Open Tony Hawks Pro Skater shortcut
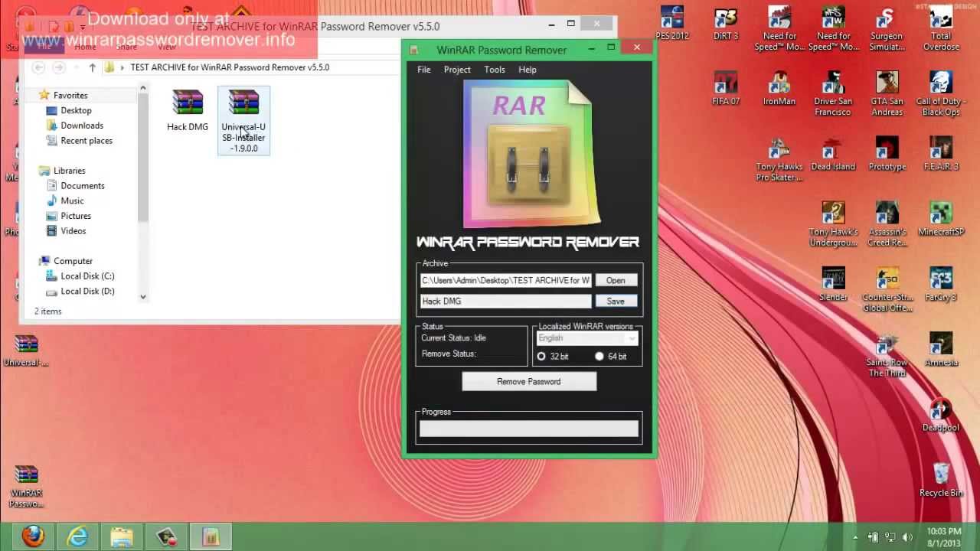 click(x=779, y=159)
